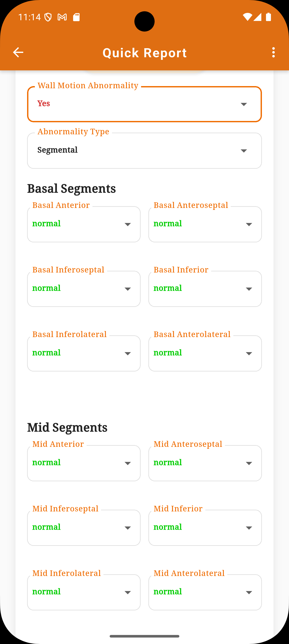
Task: Tap the shield icon in status bar
Action: coord(48,17)
